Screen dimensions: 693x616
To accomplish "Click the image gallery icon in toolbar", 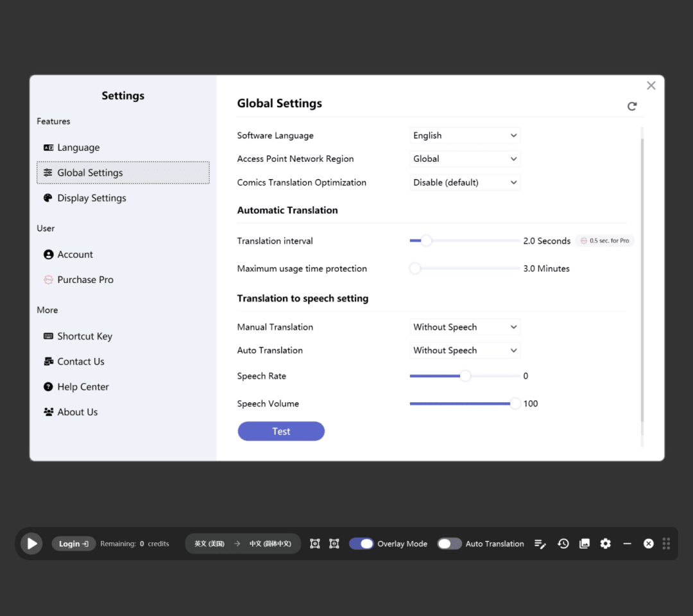I will coord(584,543).
